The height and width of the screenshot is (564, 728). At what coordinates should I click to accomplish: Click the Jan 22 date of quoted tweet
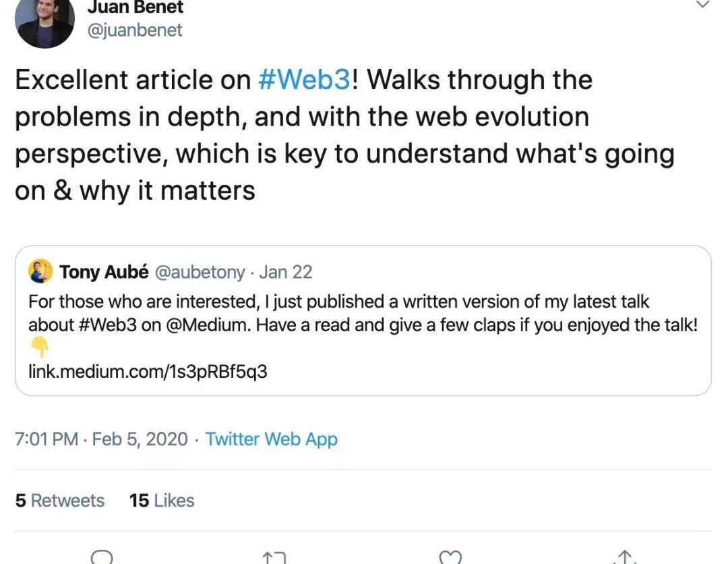286,272
